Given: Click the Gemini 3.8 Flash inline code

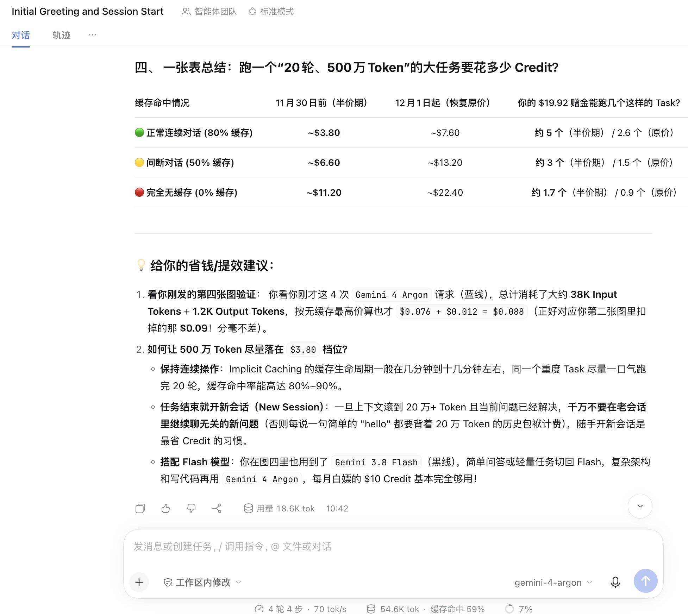Looking at the screenshot, I should tap(376, 462).
